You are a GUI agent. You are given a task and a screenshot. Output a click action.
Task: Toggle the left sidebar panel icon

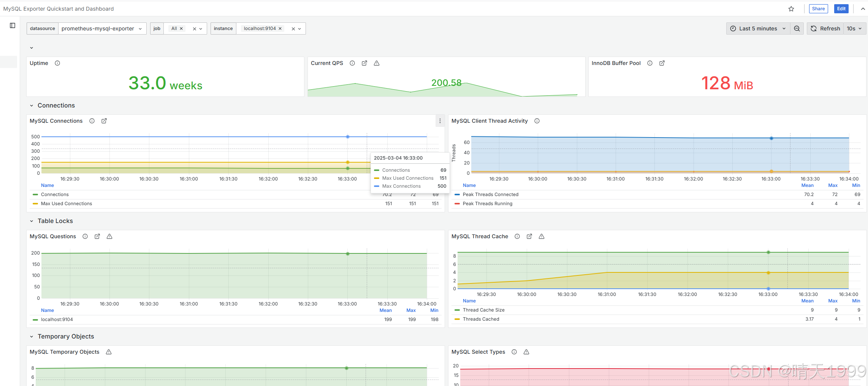pos(13,25)
